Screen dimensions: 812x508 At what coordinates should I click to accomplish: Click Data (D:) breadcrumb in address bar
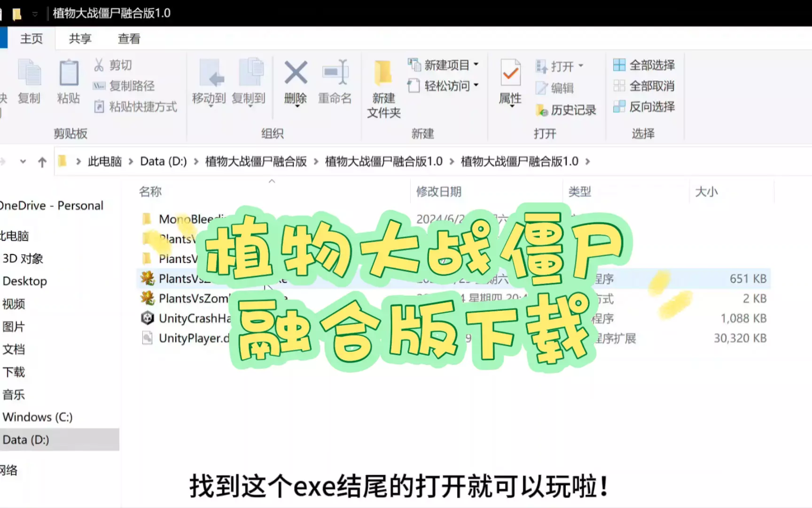coord(164,162)
